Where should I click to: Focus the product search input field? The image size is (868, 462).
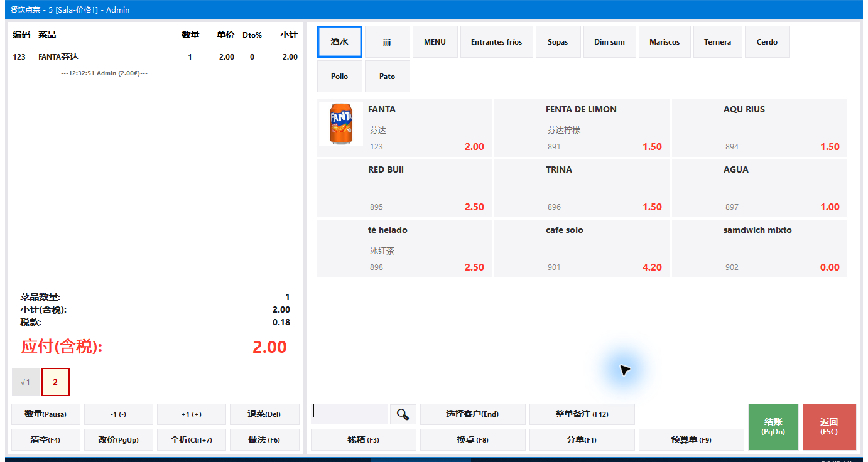350,414
